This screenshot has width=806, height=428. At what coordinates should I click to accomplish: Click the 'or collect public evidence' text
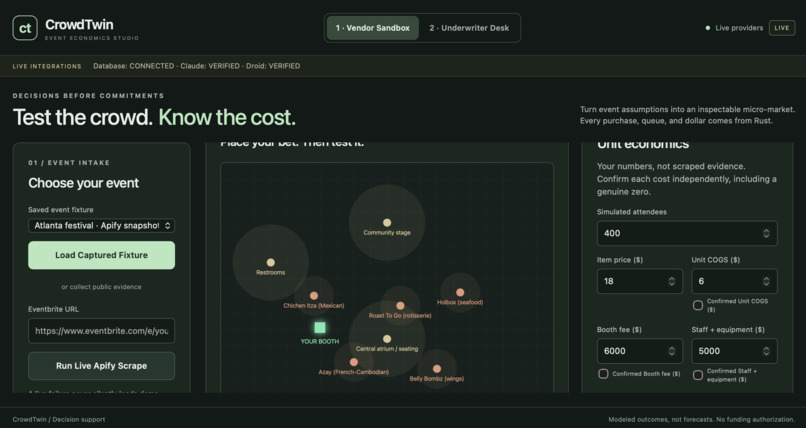click(x=101, y=287)
